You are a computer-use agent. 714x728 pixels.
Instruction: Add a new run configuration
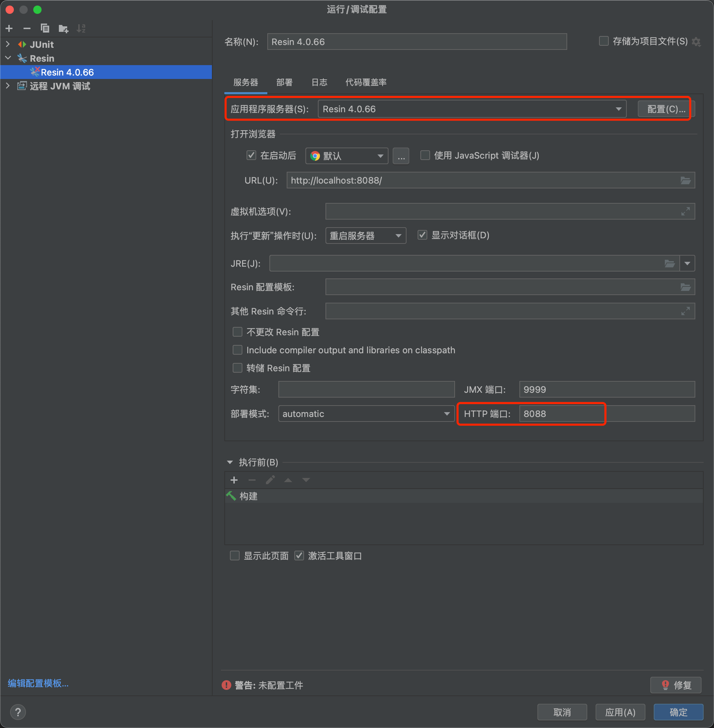[x=9, y=28]
